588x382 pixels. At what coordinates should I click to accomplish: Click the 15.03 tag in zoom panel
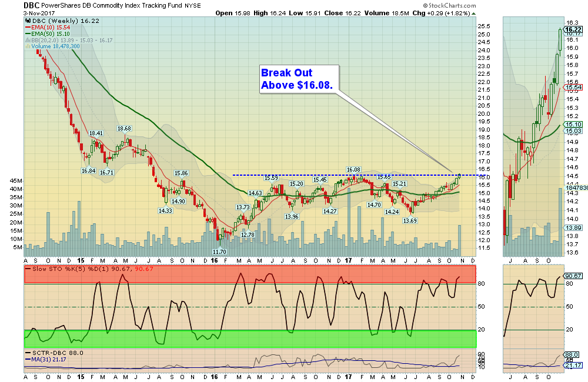click(x=573, y=131)
